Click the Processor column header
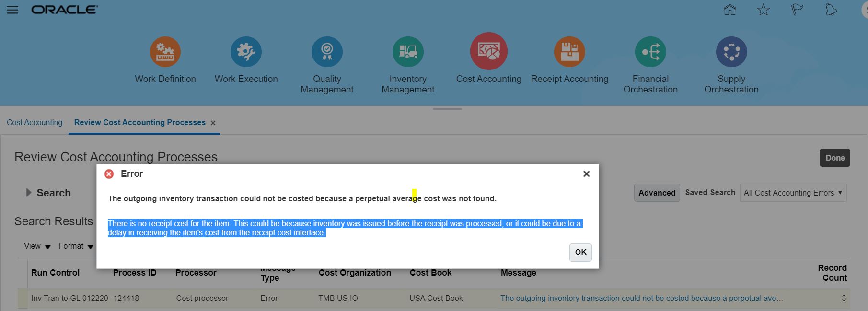This screenshot has width=868, height=311. (196, 273)
